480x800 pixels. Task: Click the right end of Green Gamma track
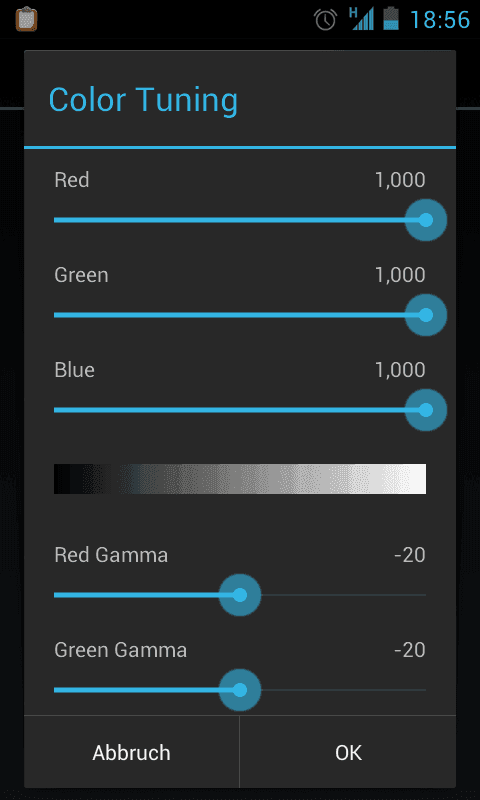click(423, 690)
